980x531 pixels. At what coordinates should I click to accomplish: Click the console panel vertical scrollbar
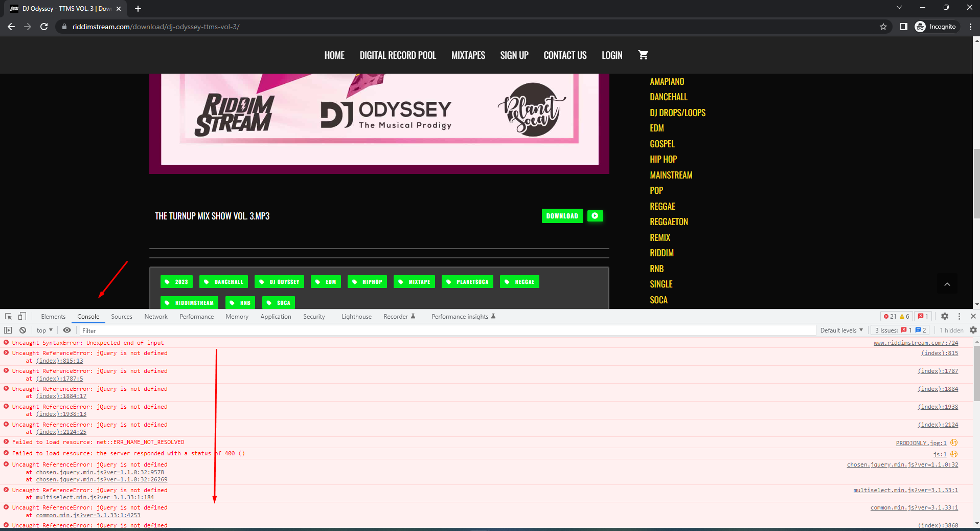pos(976,373)
